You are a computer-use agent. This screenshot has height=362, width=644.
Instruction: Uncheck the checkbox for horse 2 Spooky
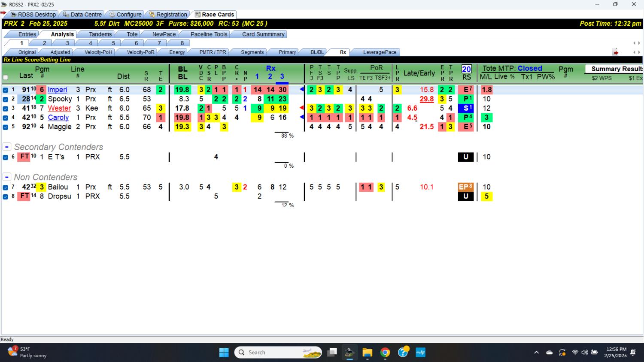(6, 99)
